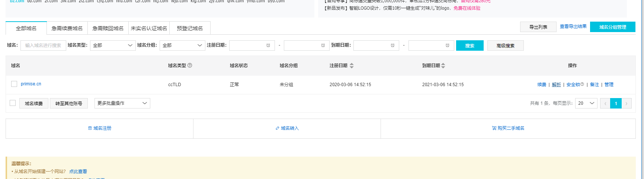Click the 注册日期 start date field
The height and width of the screenshot is (179, 644).
pyautogui.click(x=252, y=45)
